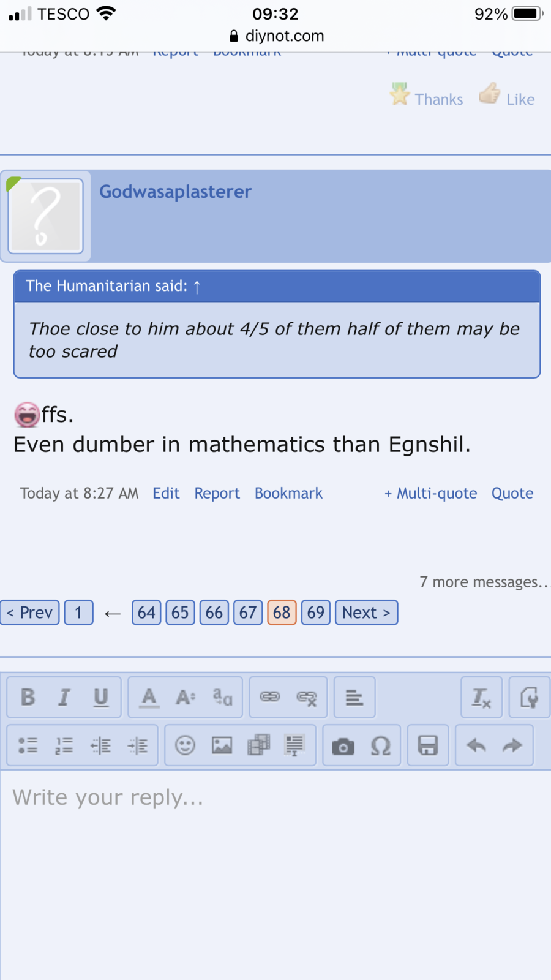Jump to page 1
The width and height of the screenshot is (551, 980).
coord(78,612)
